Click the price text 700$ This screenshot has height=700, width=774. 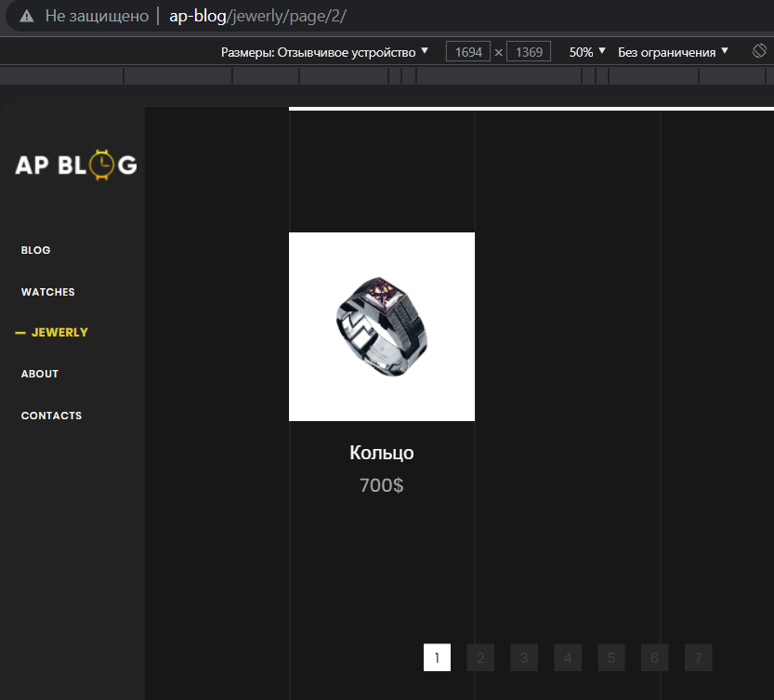pyautogui.click(x=382, y=485)
